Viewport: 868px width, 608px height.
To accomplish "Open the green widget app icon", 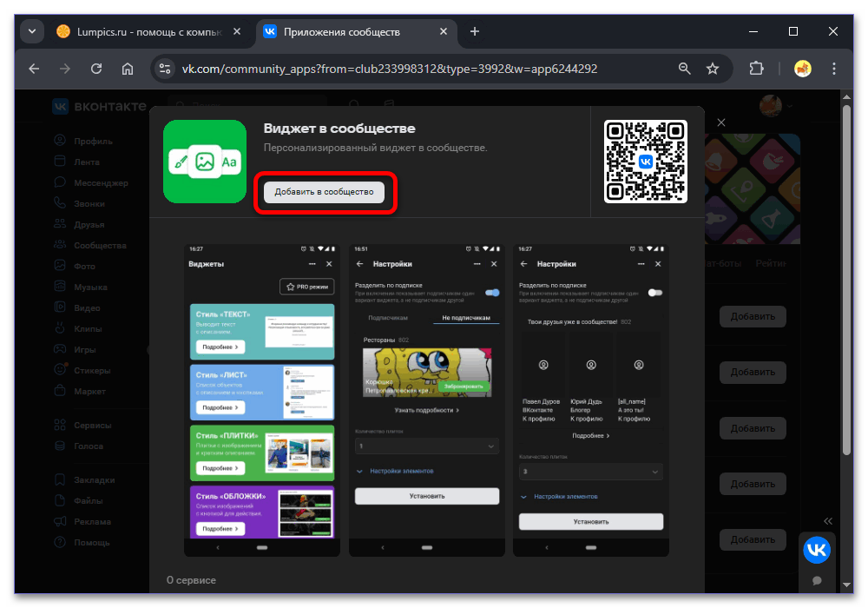I will coord(205,162).
